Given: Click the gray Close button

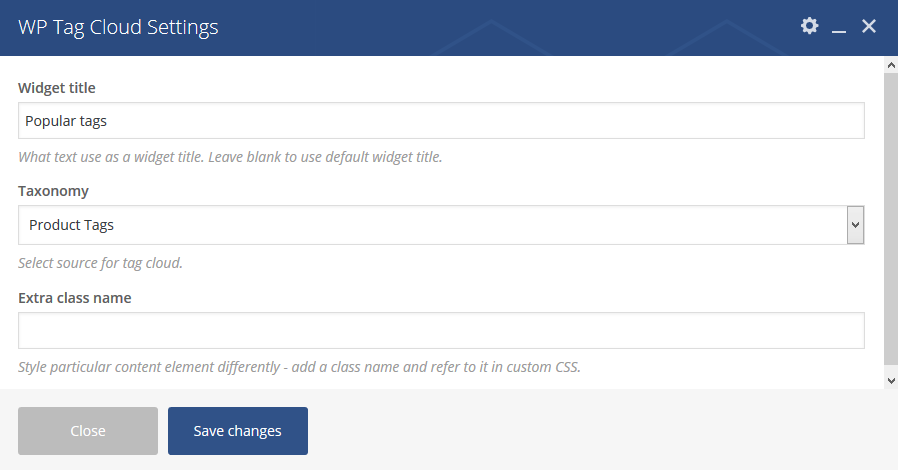Looking at the screenshot, I should click(x=88, y=431).
